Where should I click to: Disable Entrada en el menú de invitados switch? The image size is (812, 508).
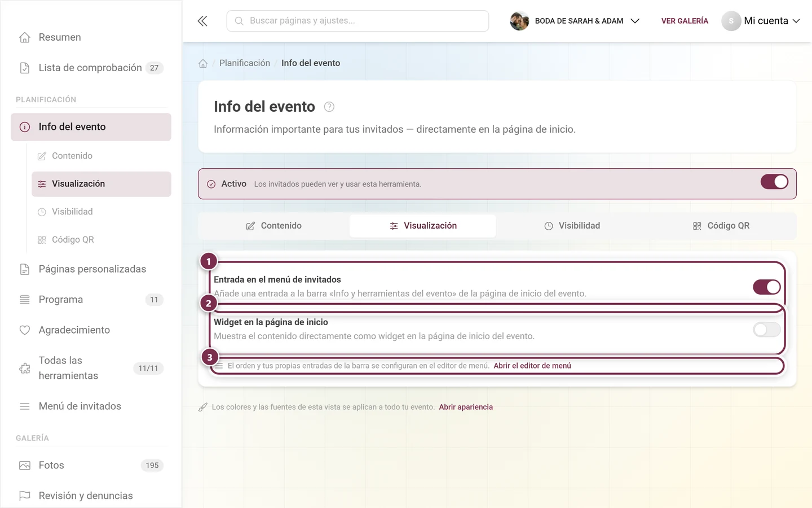point(767,287)
